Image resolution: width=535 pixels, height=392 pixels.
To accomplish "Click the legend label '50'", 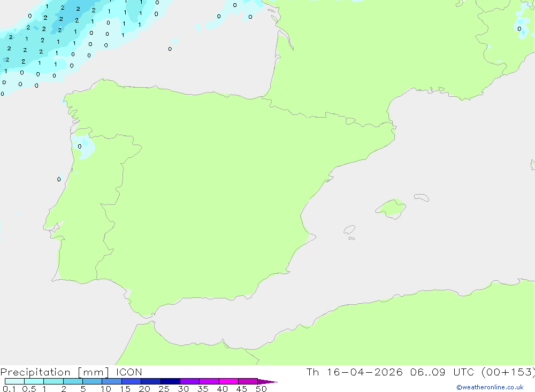I will [x=262, y=389].
